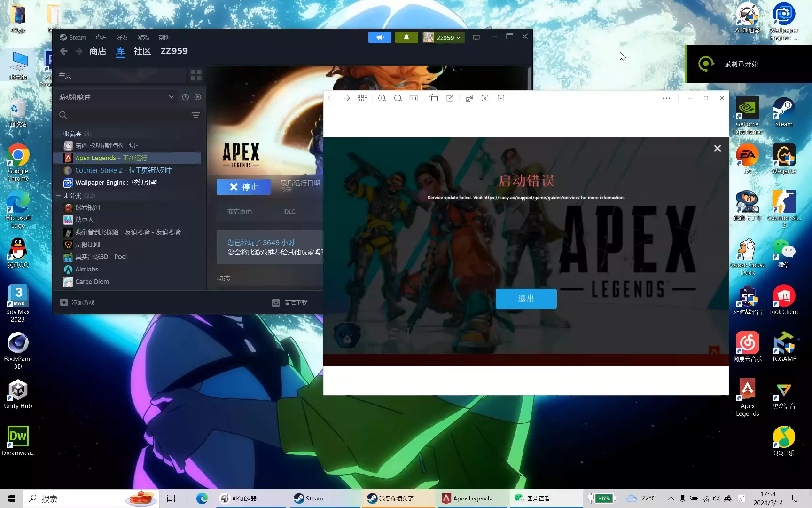Select Unity Hub desktop icon
The image size is (812, 508).
[x=18, y=394]
